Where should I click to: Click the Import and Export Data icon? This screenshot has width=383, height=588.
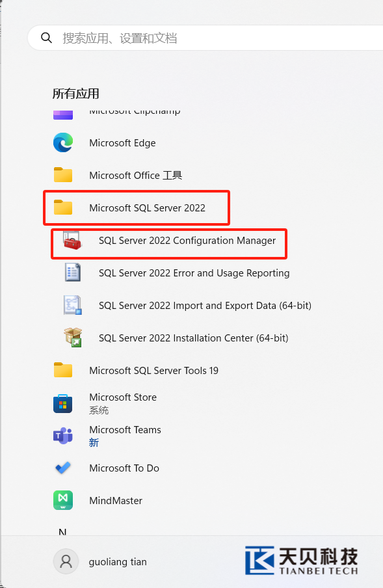[x=73, y=305]
